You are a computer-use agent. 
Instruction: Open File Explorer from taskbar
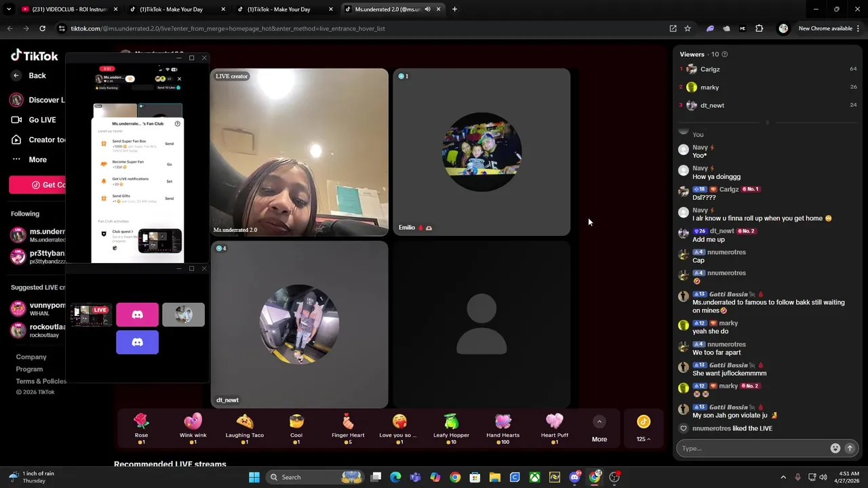(495, 477)
